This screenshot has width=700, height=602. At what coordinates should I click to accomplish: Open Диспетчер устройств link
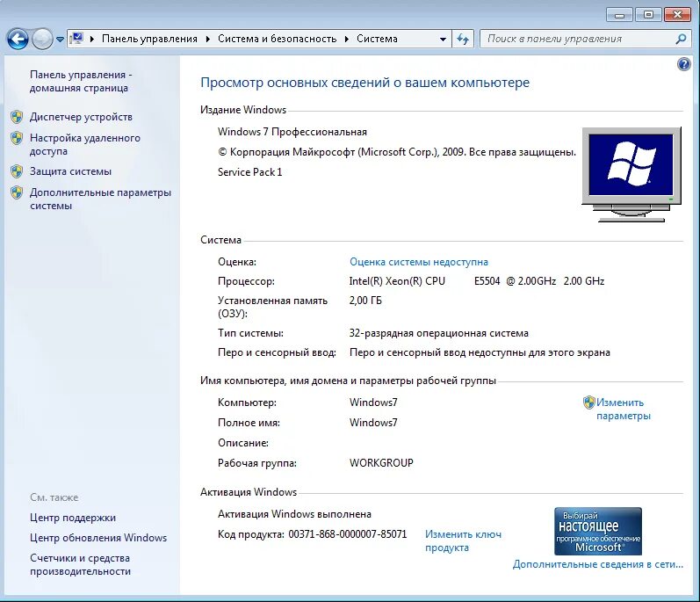[82, 117]
